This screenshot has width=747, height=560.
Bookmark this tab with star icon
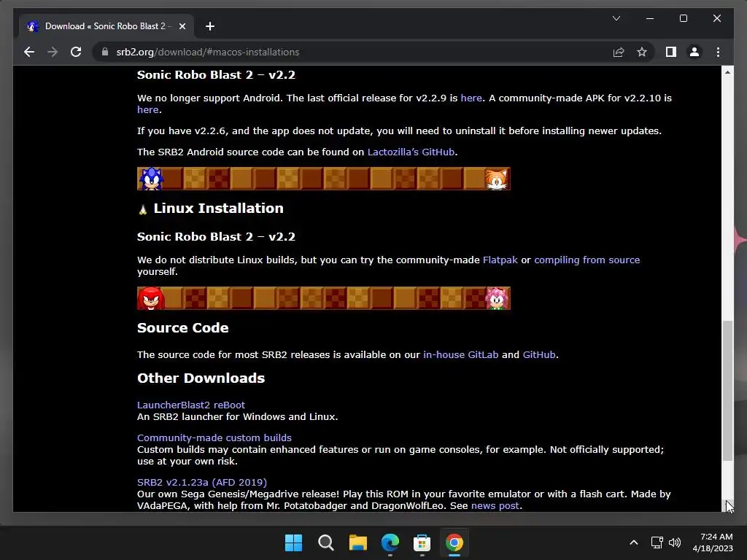point(642,52)
